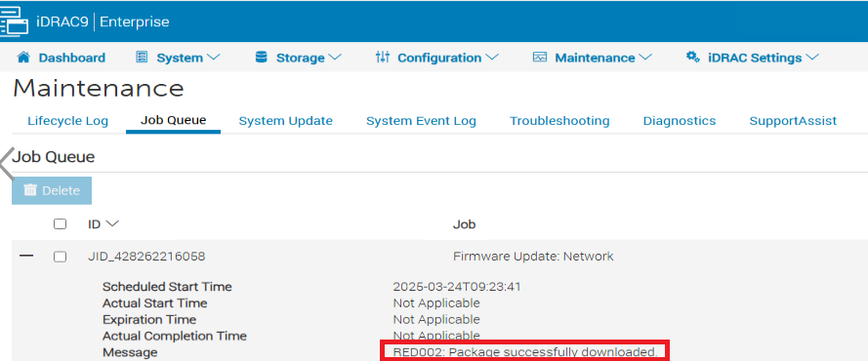868x361 pixels.
Task: Click the iDRAC Settings gears icon
Action: coord(692,57)
